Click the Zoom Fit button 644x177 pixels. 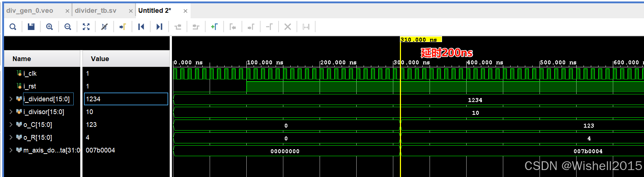tap(86, 27)
